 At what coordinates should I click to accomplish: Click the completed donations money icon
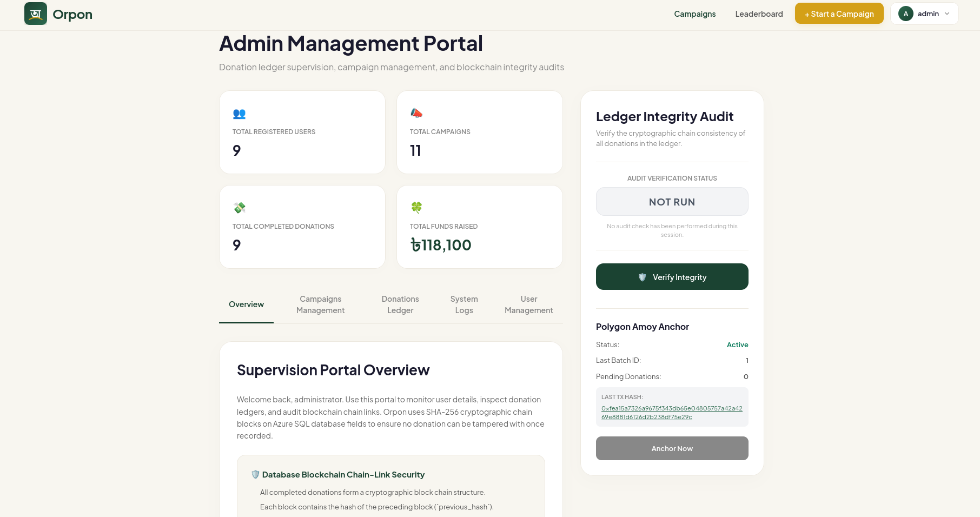click(239, 208)
